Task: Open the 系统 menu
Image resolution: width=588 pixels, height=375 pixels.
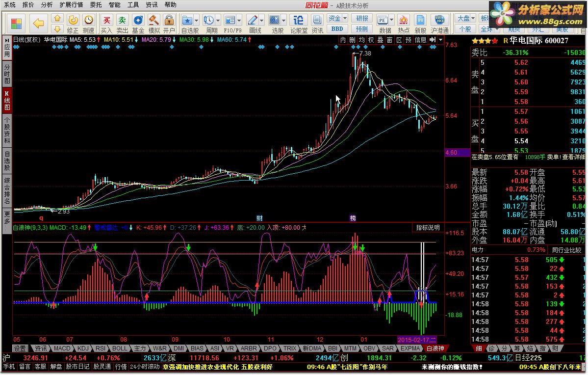Action: coord(10,5)
